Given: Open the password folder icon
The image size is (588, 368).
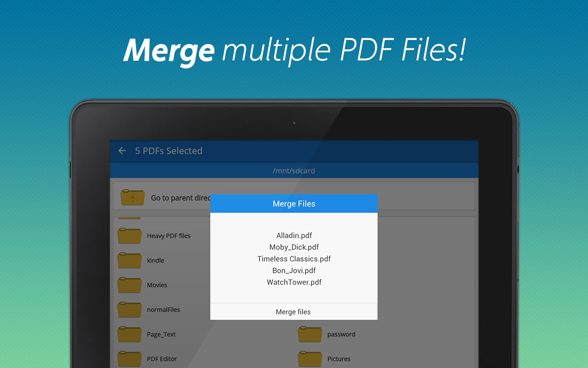Looking at the screenshot, I should (310, 334).
